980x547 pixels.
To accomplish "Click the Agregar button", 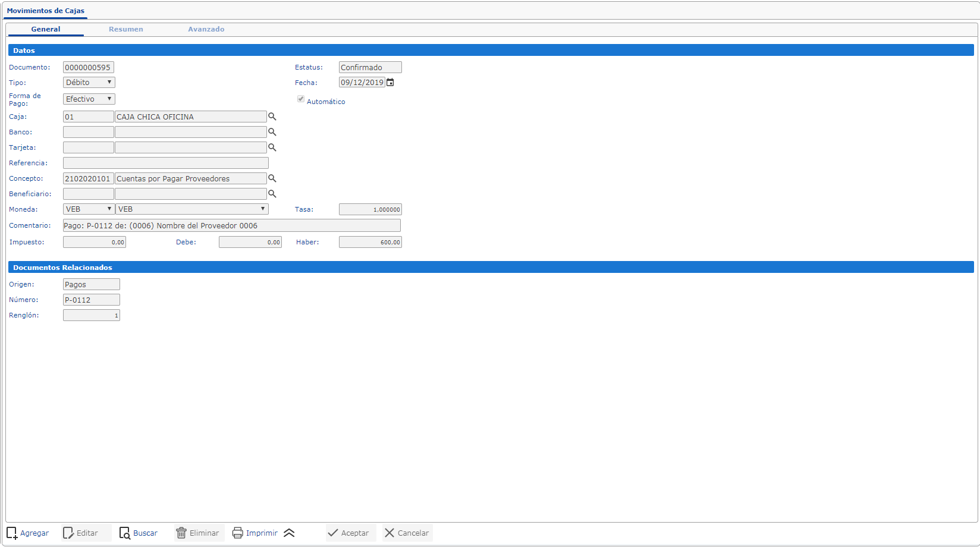I will [28, 533].
